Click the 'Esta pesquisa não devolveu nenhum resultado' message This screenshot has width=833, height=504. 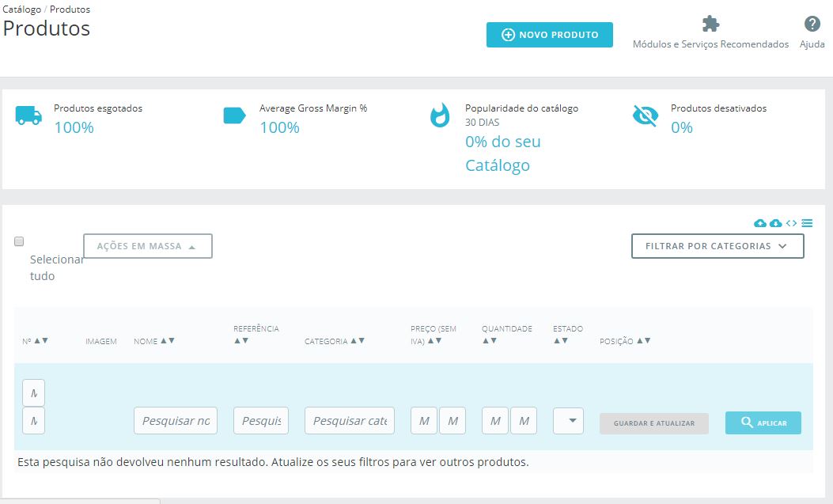[x=273, y=462]
